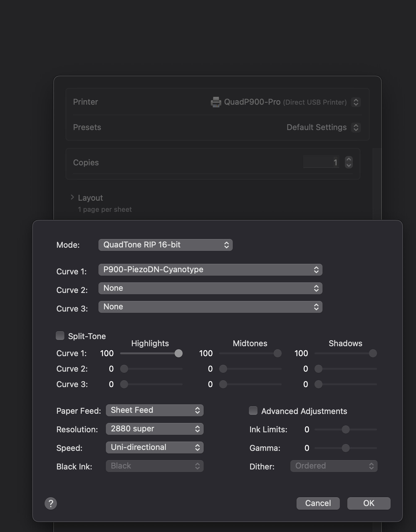This screenshot has height=532, width=416.
Task: Expand the Layout section chevron
Action: point(72,197)
